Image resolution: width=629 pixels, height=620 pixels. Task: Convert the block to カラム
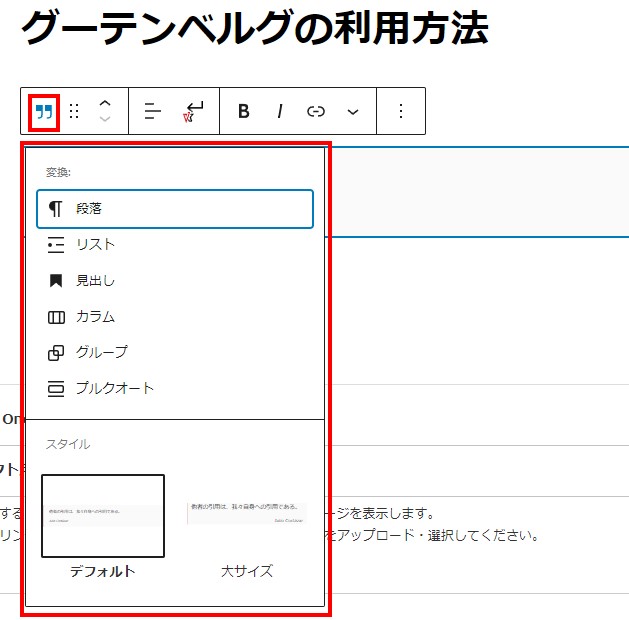point(95,317)
